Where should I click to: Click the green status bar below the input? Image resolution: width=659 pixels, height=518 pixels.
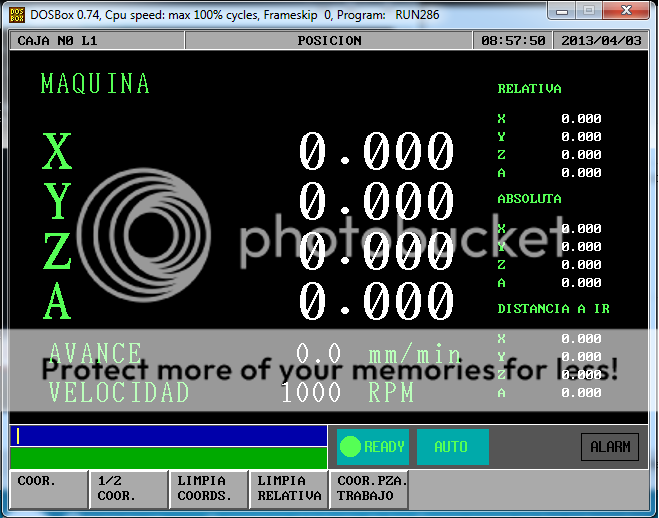point(168,458)
